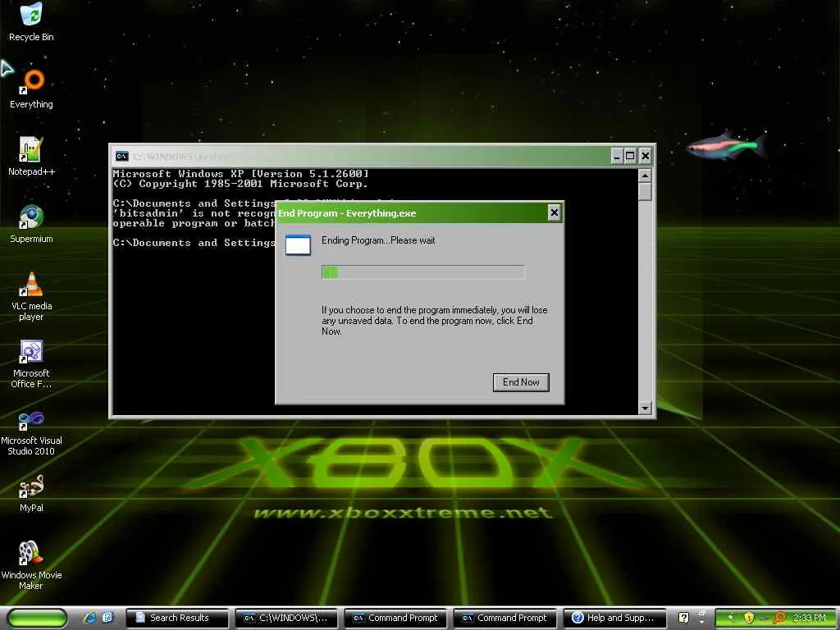The image size is (840, 630).
Task: Open the MyPal browser shortcut
Action: 31,493
